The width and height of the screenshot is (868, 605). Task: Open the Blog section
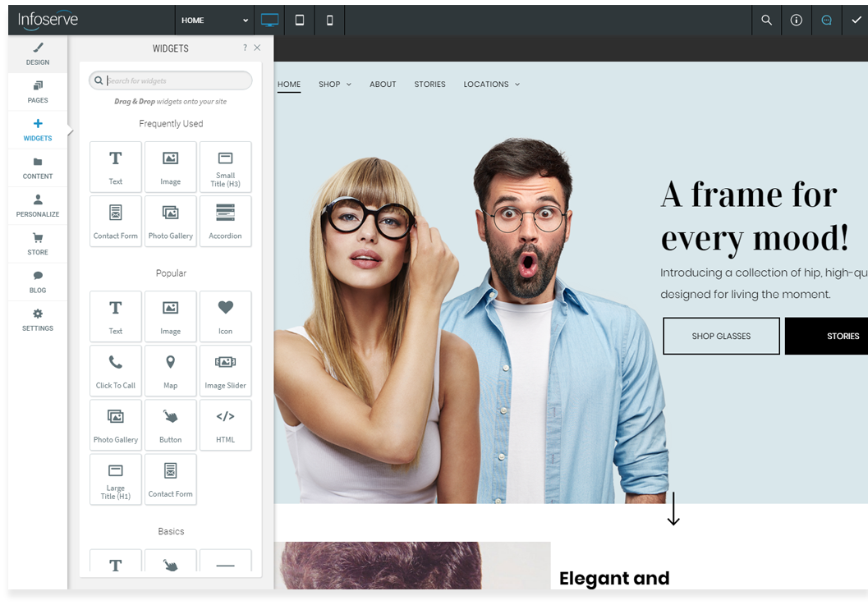click(38, 282)
